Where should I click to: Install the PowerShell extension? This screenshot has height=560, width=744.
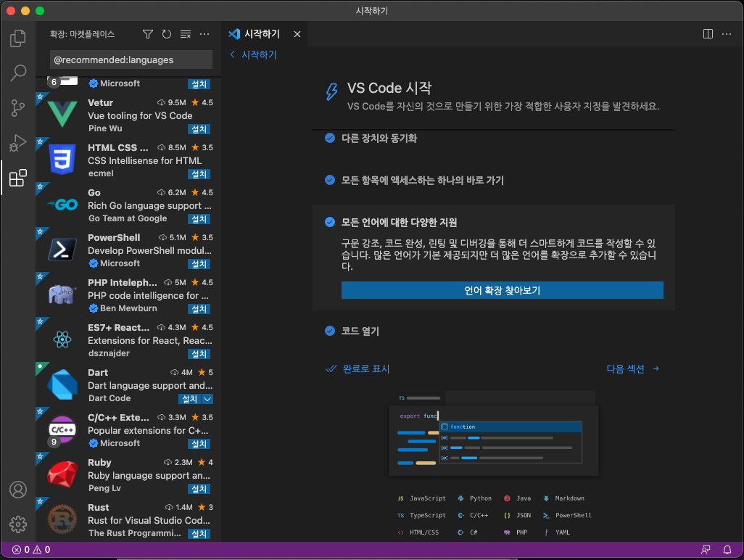(x=199, y=264)
